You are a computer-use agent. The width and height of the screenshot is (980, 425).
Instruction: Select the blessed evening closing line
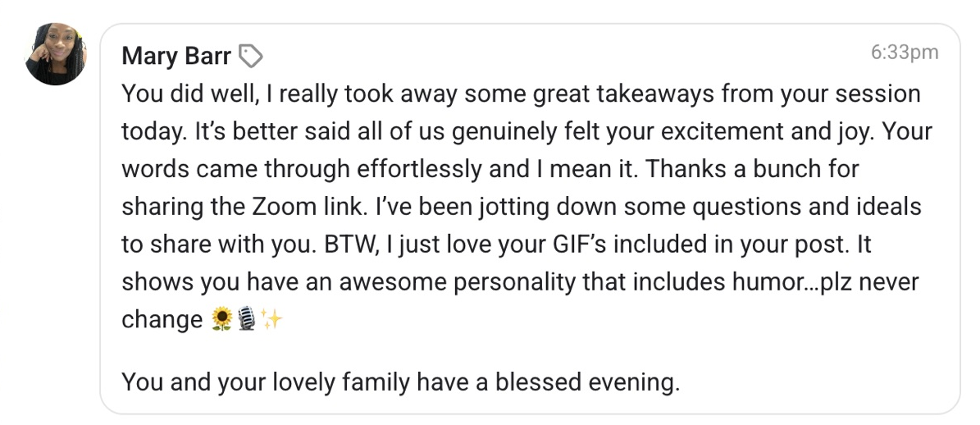tap(400, 382)
